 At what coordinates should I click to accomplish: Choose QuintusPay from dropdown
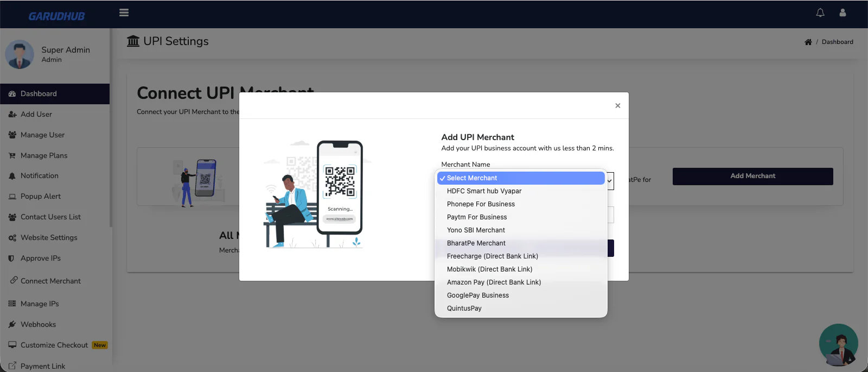(x=464, y=308)
